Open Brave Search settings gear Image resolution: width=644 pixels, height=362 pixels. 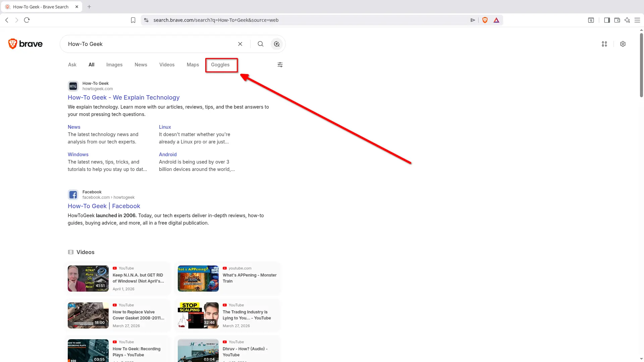pyautogui.click(x=623, y=44)
